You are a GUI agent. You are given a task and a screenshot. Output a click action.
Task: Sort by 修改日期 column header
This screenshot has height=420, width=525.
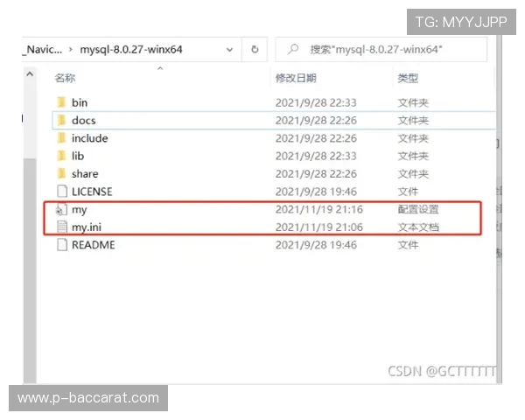pos(296,78)
